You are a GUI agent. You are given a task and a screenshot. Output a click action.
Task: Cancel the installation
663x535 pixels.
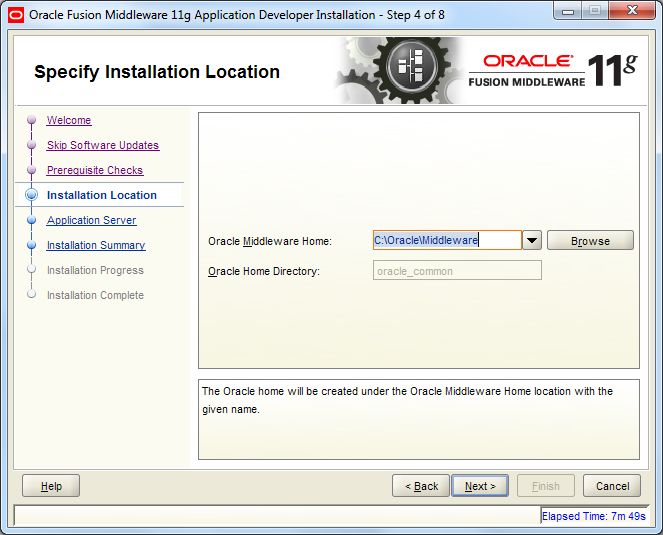pos(612,486)
